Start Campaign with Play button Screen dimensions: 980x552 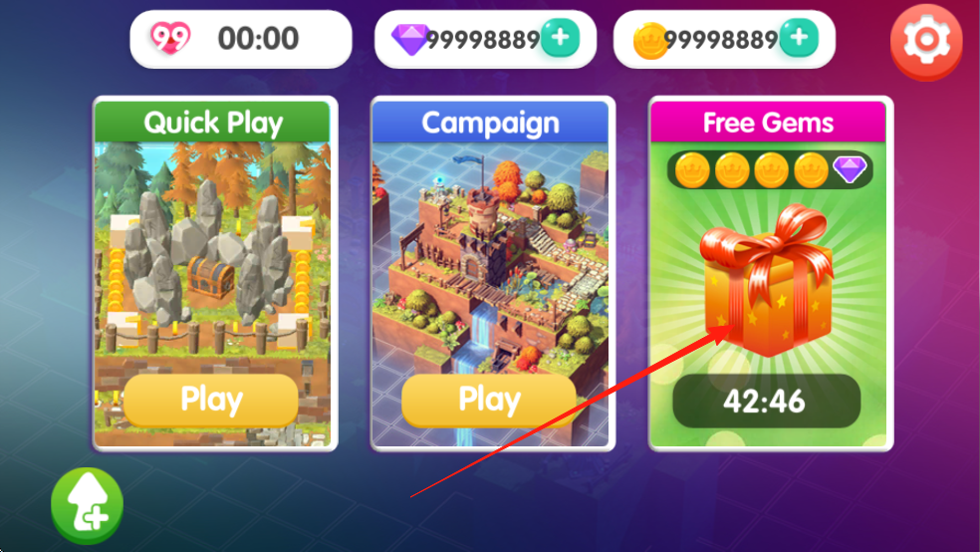[489, 401]
